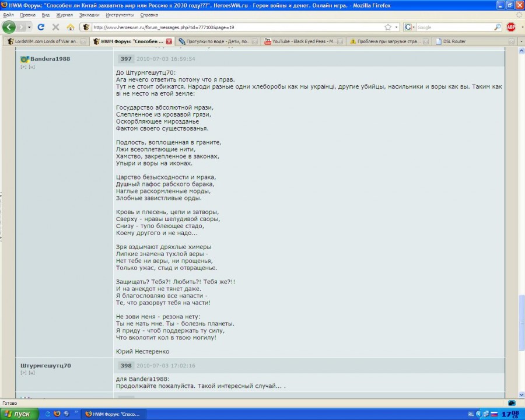Open the address bar history dropdown
The height and width of the screenshot is (420, 525).
pos(397,27)
